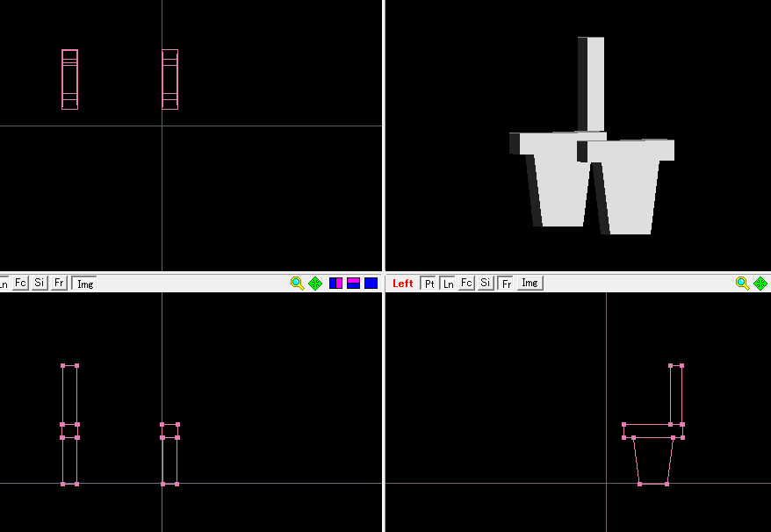771x532 pixels.
Task: Open the red Left view selector label
Action: pos(403,283)
